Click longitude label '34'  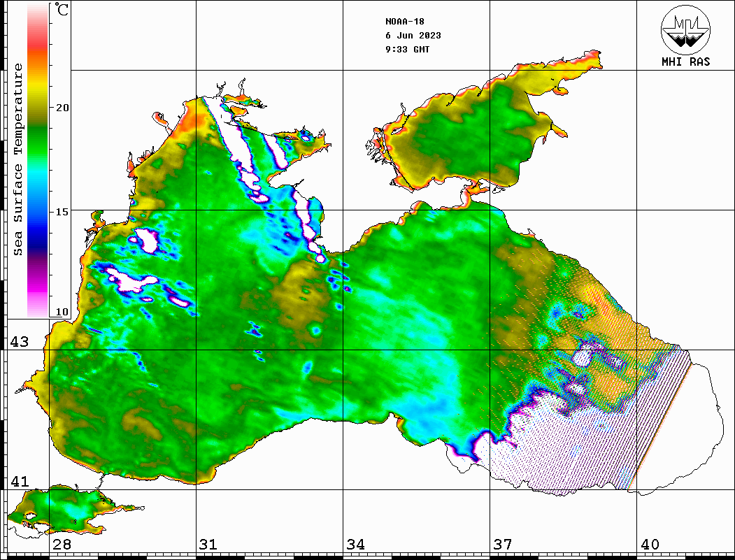click(356, 545)
